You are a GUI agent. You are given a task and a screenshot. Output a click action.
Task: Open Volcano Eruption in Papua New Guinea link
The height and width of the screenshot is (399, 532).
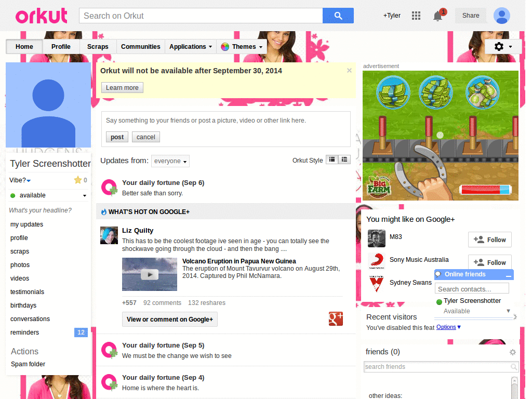point(239,261)
